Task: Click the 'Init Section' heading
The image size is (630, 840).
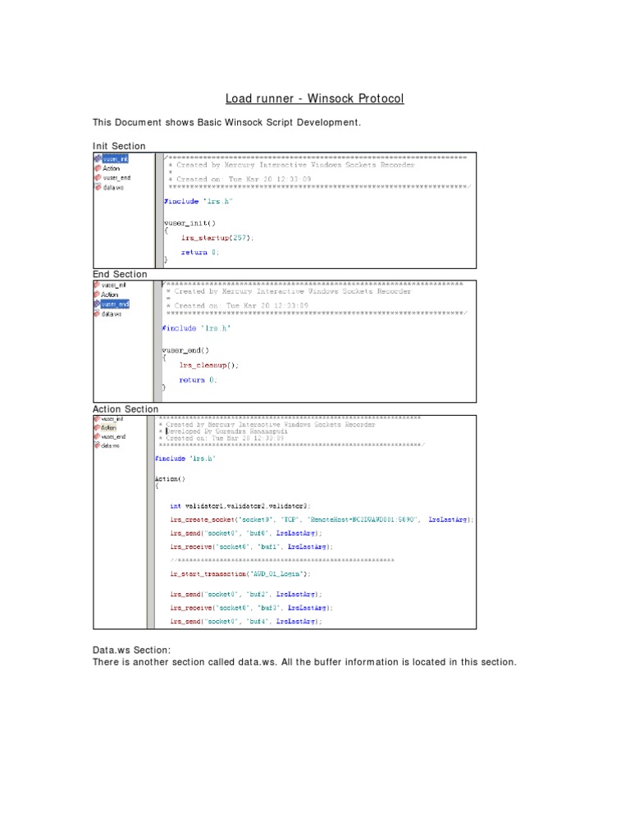Action: coord(119,146)
